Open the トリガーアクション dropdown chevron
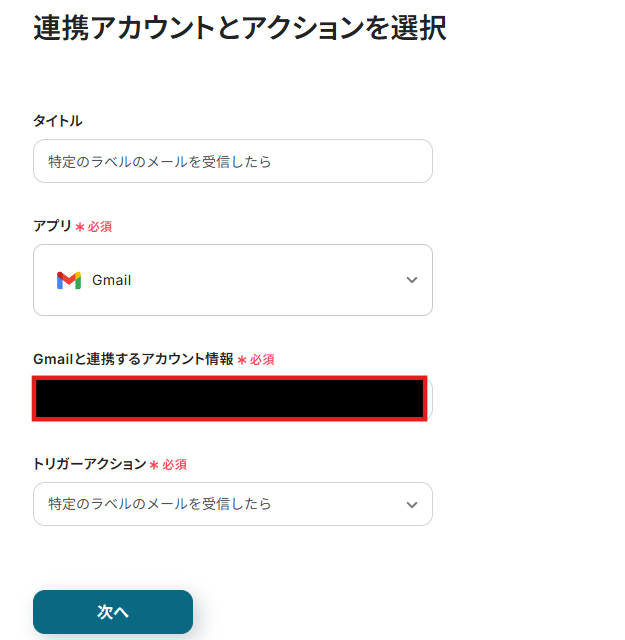The width and height of the screenshot is (625, 640). (412, 505)
